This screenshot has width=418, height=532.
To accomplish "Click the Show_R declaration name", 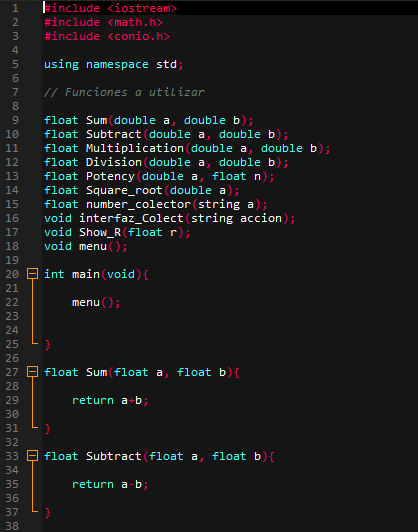I will (x=100, y=232).
